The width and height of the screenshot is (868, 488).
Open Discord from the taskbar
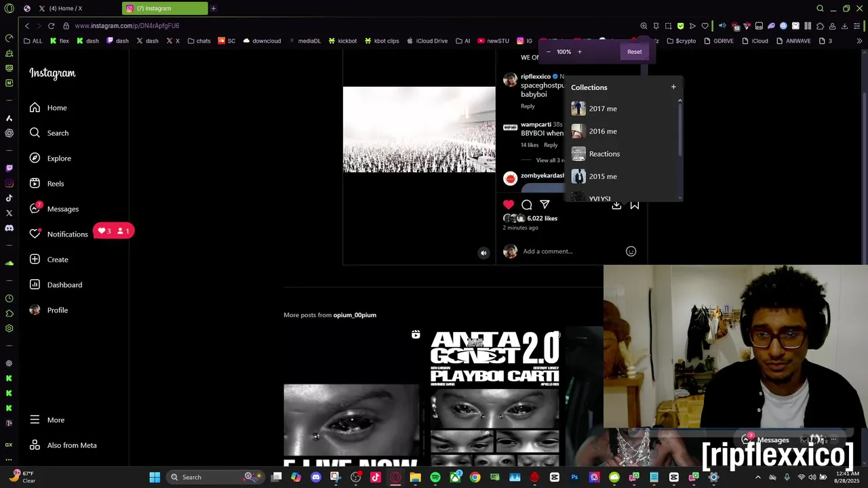(315, 477)
